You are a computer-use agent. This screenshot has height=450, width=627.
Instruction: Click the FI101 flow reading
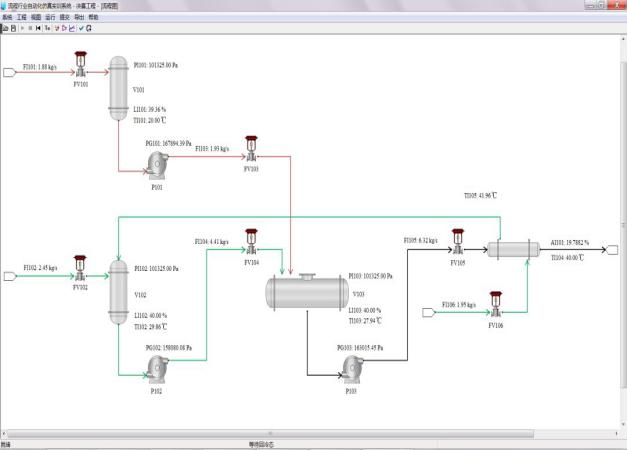click(x=40, y=67)
